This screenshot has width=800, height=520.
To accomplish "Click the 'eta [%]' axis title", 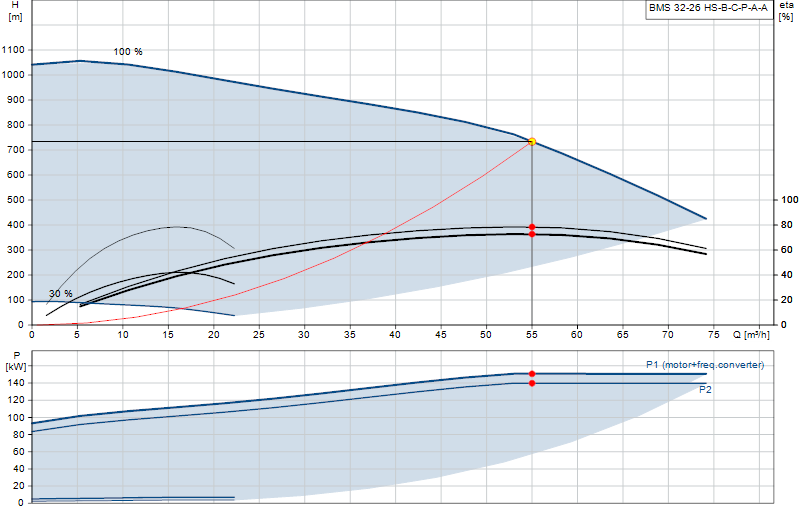I will coord(786,11).
